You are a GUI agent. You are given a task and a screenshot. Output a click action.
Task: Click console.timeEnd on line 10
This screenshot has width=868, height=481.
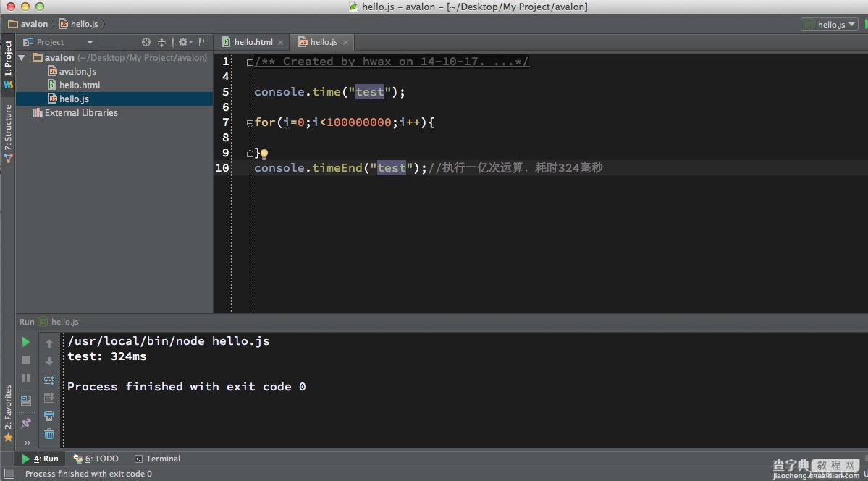(x=308, y=168)
